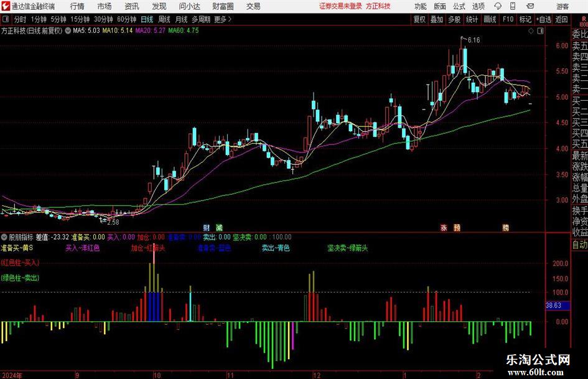This screenshot has height=379, width=588.
Task: Click the 差值: -23.32 value
Action: pyautogui.click(x=52, y=237)
